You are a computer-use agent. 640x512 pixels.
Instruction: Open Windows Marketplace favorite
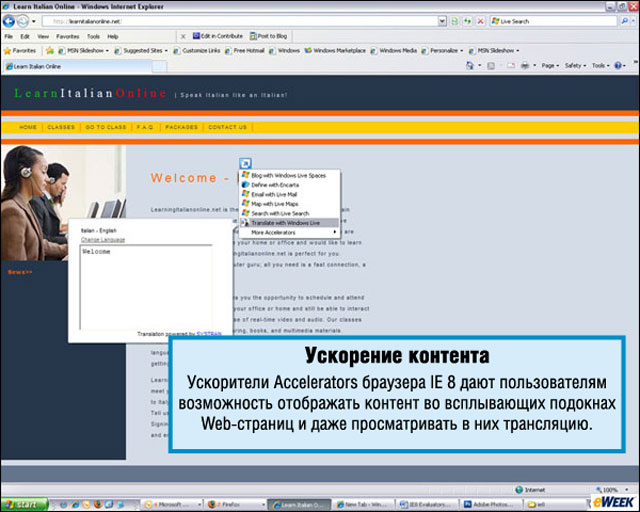click(335, 51)
